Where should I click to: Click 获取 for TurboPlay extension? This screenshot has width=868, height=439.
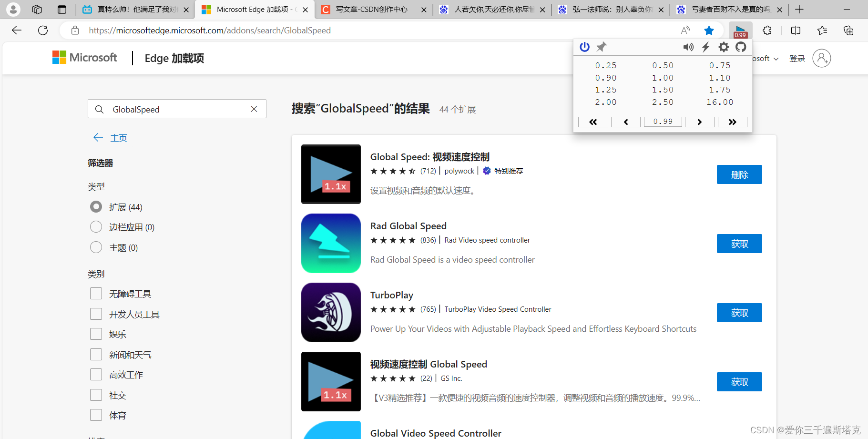pyautogui.click(x=739, y=312)
